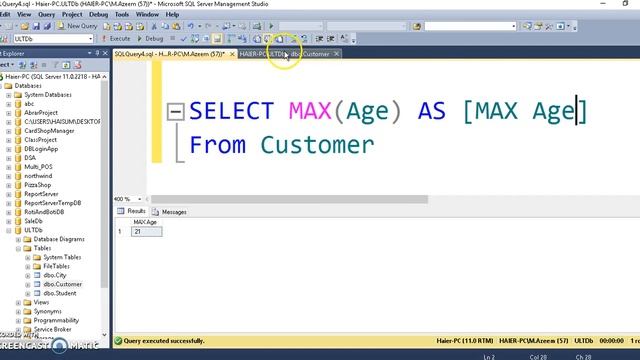Viewport: 640px width, 360px height.
Task: Expand the Views folder node
Action: tap(18, 302)
